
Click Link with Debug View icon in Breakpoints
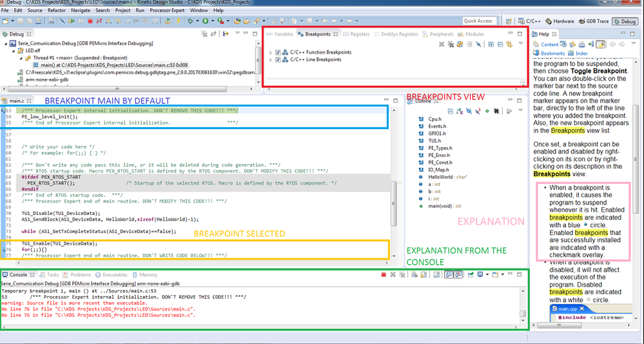click(x=509, y=45)
